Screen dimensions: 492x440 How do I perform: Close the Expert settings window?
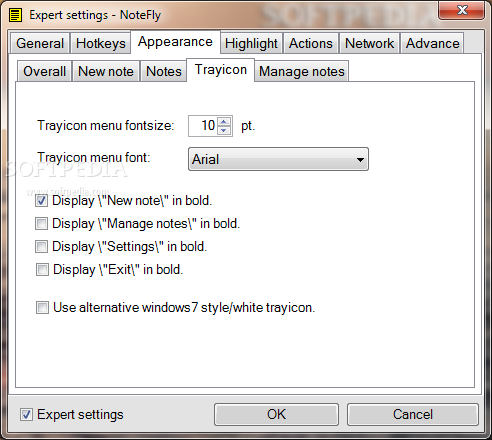click(462, 10)
